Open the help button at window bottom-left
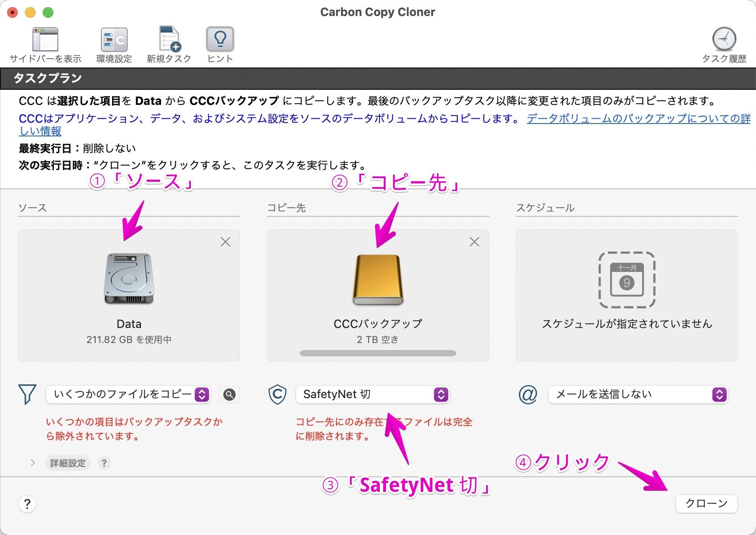This screenshot has width=756, height=535. [27, 504]
